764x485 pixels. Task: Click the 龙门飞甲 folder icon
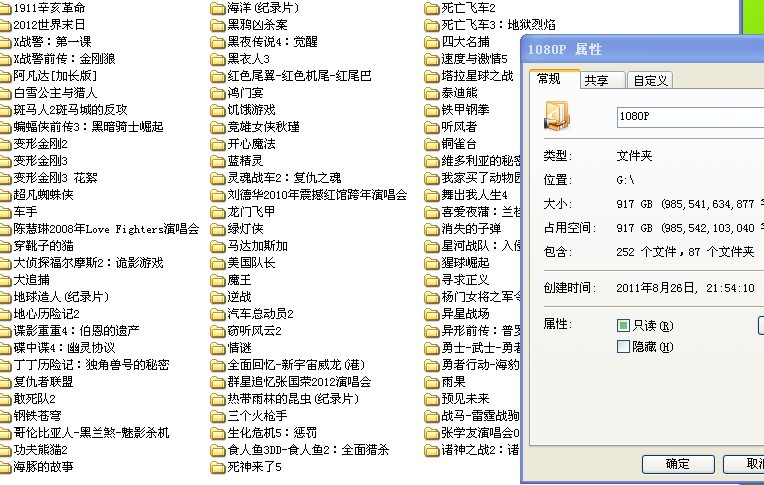(x=218, y=212)
